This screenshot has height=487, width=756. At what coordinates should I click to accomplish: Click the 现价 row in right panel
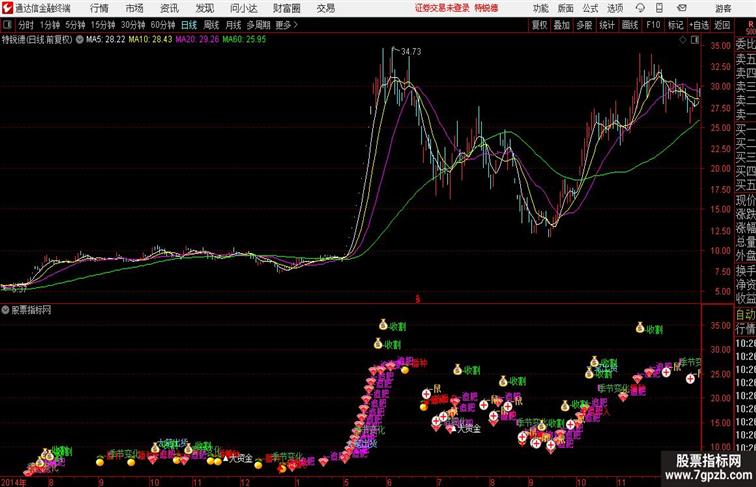click(745, 200)
